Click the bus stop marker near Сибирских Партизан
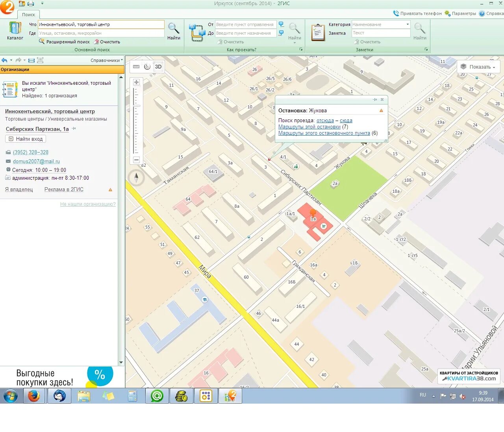Image resolution: width=504 pixels, height=432 pixels. click(269, 159)
